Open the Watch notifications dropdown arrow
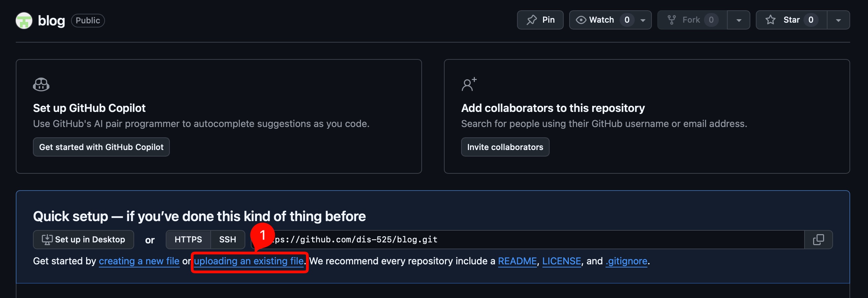The width and height of the screenshot is (868, 298). click(643, 20)
